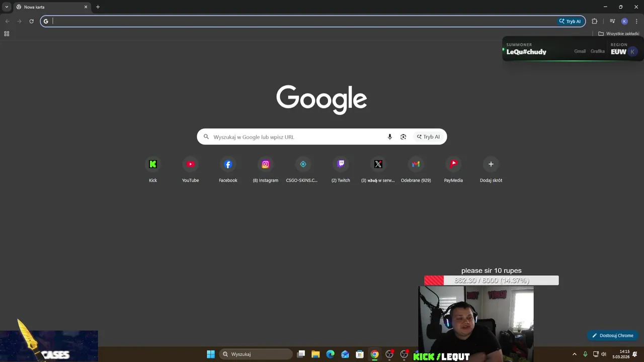The width and height of the screenshot is (644, 362).
Task: Open Microsoft Store from the taskbar
Action: point(360,354)
